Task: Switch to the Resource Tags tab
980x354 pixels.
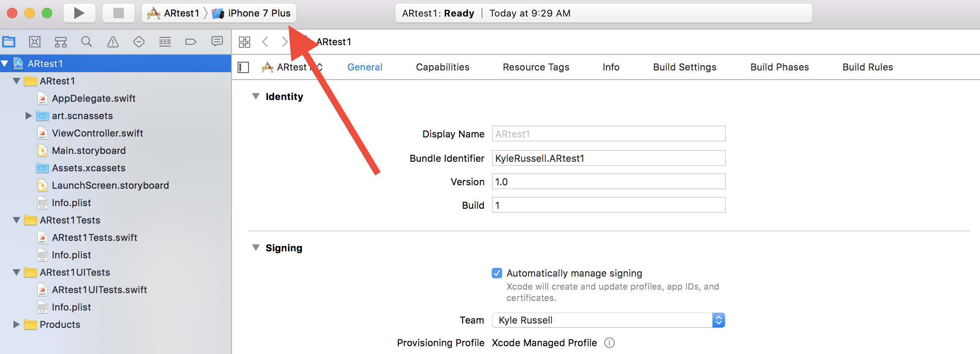Action: [536, 67]
